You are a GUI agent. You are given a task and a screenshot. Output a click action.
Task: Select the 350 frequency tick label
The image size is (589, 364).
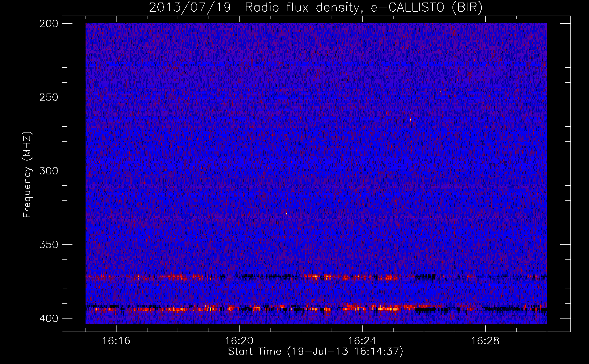[49, 244]
